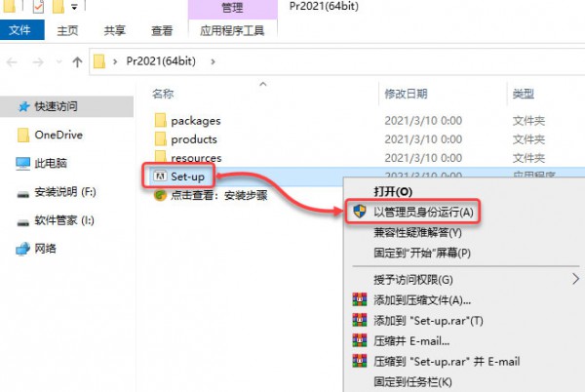Choose 添加到 "Set-up.rar"(T) menu entry
Viewport: 585px width, 392px height.
click(x=428, y=321)
